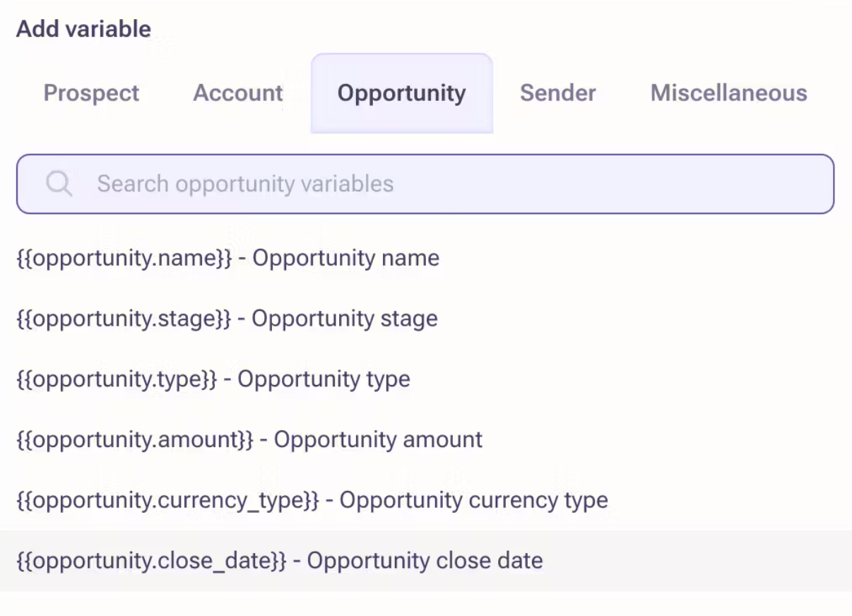Viewport: 852px width, 616px height.
Task: Focus the Search opportunity variables field
Action: (452, 184)
